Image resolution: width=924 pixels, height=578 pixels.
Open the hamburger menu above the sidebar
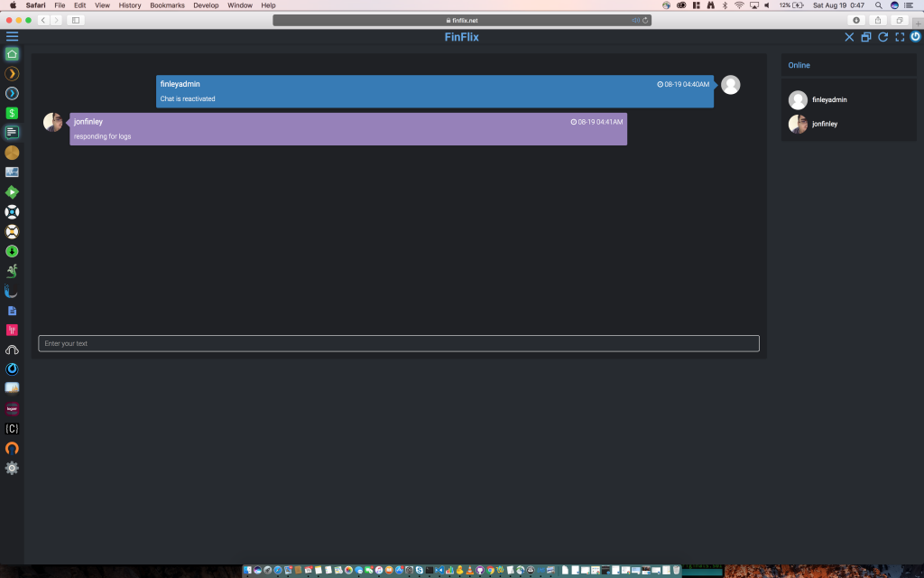tap(12, 36)
